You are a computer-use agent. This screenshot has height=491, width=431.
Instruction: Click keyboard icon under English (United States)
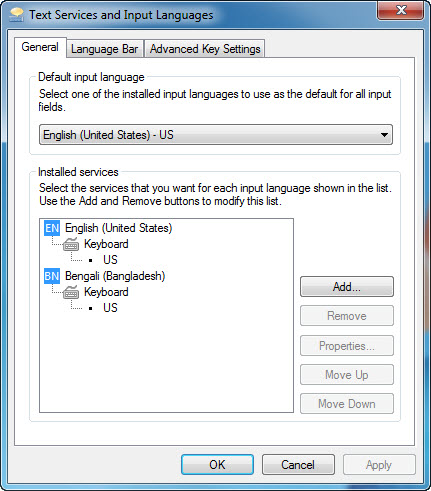pos(71,244)
